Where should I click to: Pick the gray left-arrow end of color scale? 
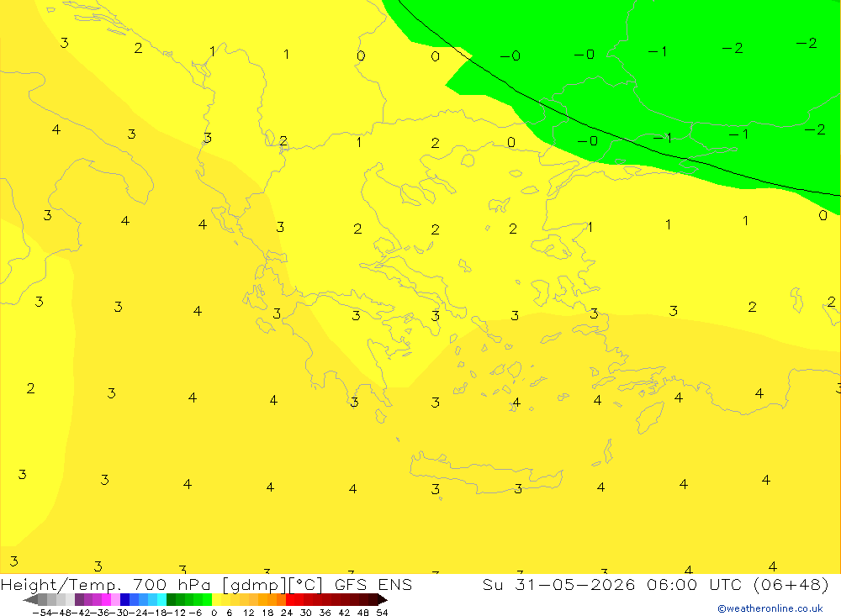tap(30, 600)
